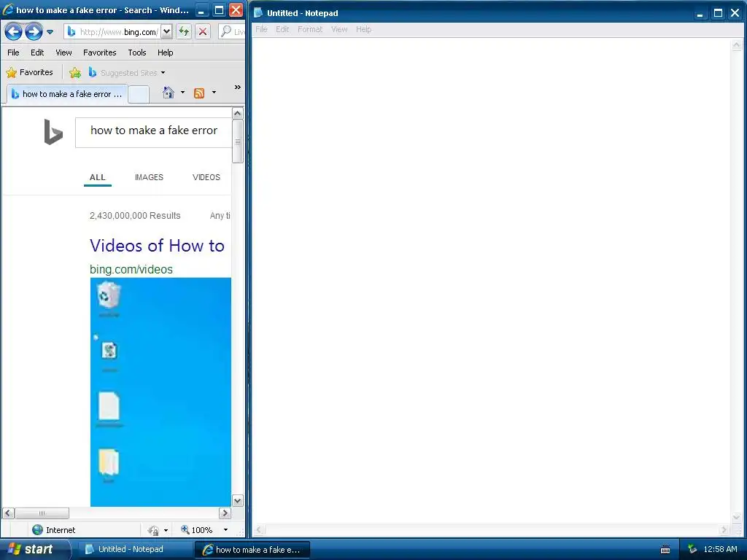747x560 pixels.
Task: Select '2,430,000,000 Results' text
Action: 135,216
